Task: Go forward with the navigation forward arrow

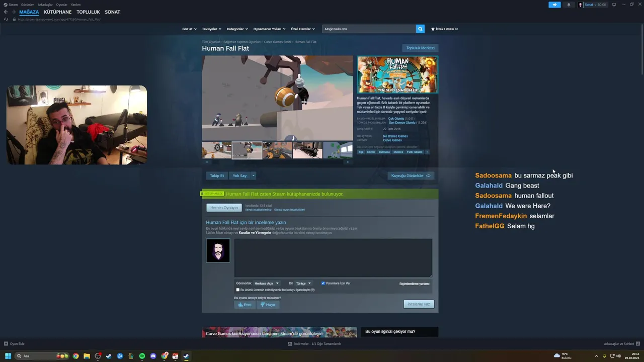Action: click(x=14, y=12)
